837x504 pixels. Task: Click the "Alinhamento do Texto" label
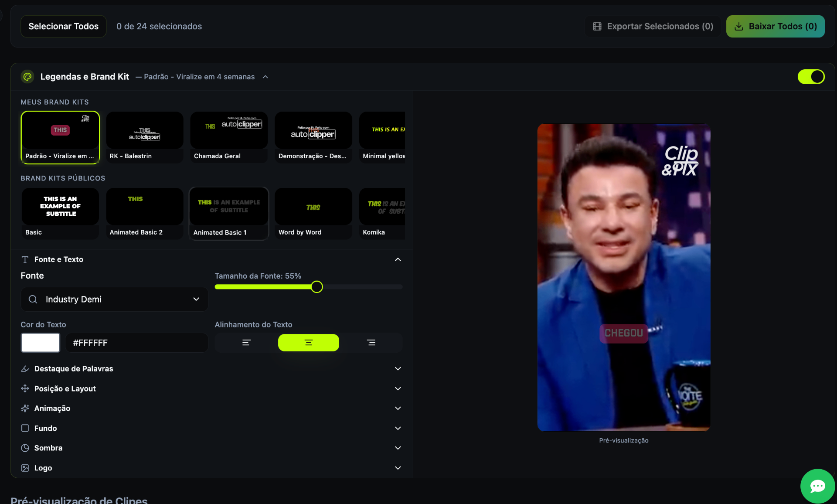[x=254, y=324]
